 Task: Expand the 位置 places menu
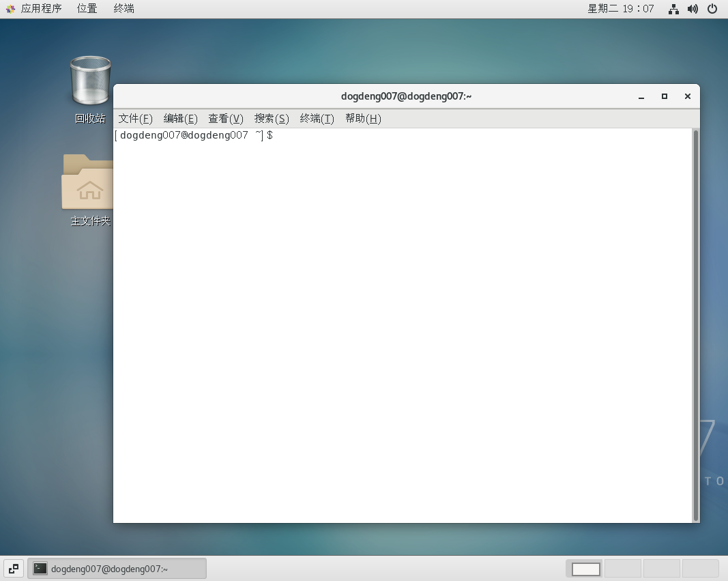[x=87, y=9]
